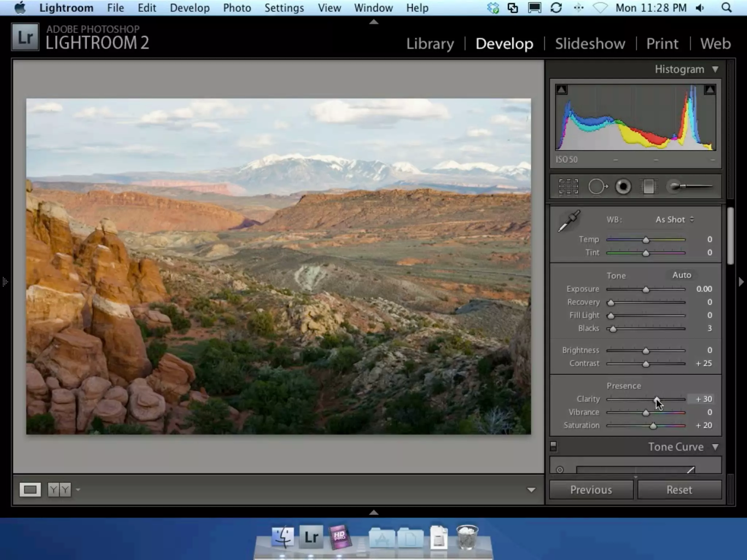
Task: Open the Settings menu
Action: (x=284, y=8)
